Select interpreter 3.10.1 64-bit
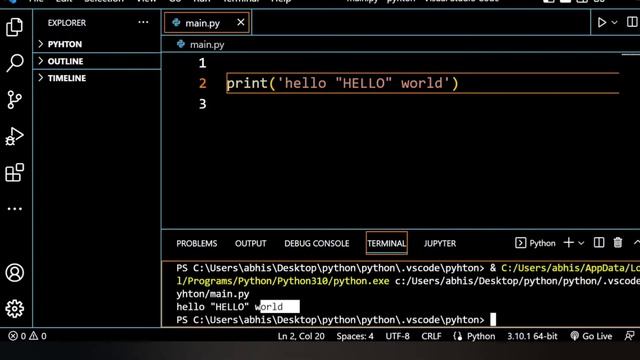This screenshot has height=360, width=640. [x=532, y=336]
